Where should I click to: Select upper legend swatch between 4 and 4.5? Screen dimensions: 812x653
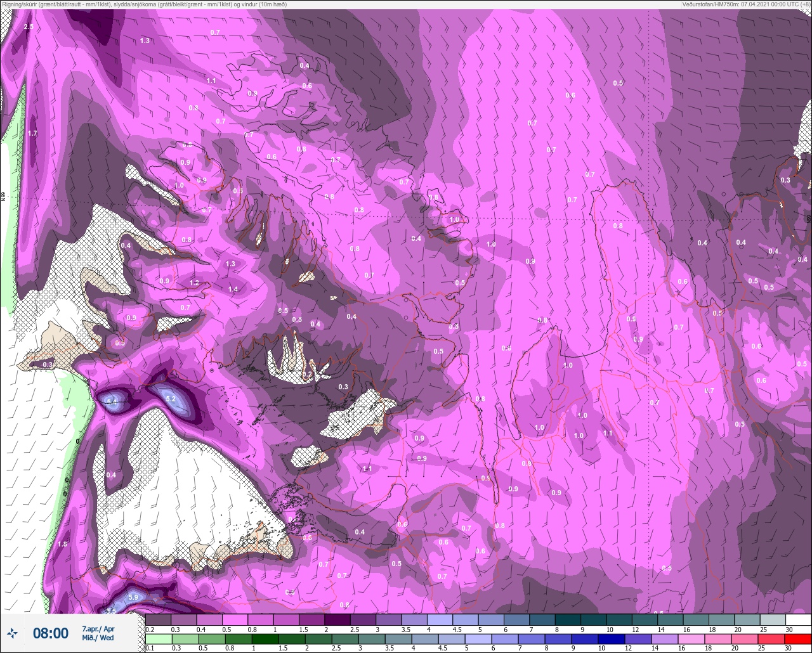tap(440, 619)
